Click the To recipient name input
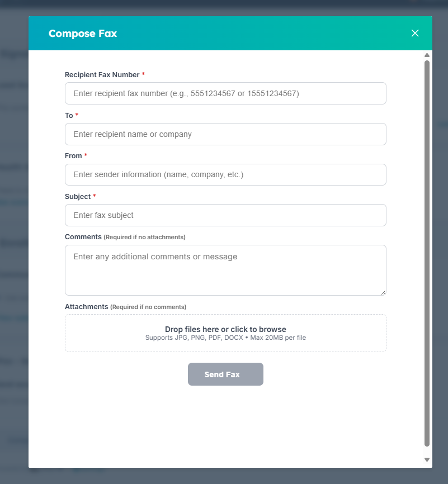The height and width of the screenshot is (484, 448). (225, 134)
